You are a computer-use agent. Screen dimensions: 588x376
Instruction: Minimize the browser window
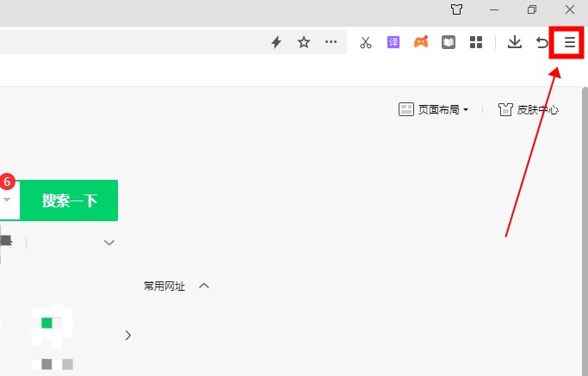tap(494, 9)
